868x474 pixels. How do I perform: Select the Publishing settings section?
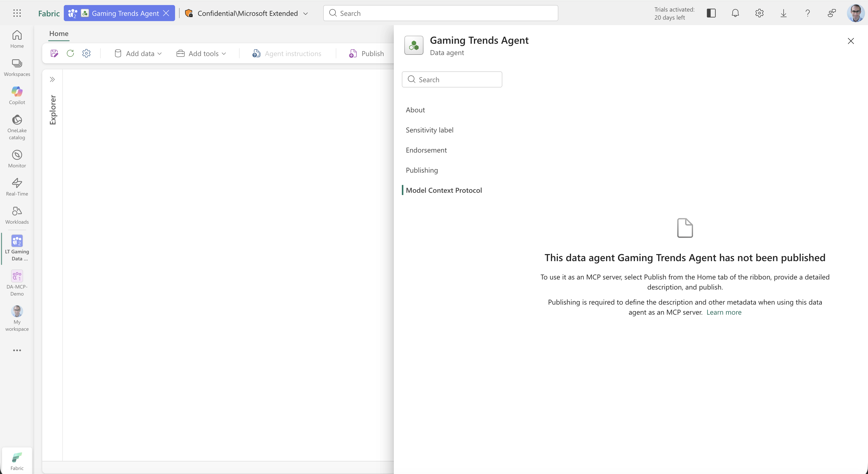pos(421,170)
